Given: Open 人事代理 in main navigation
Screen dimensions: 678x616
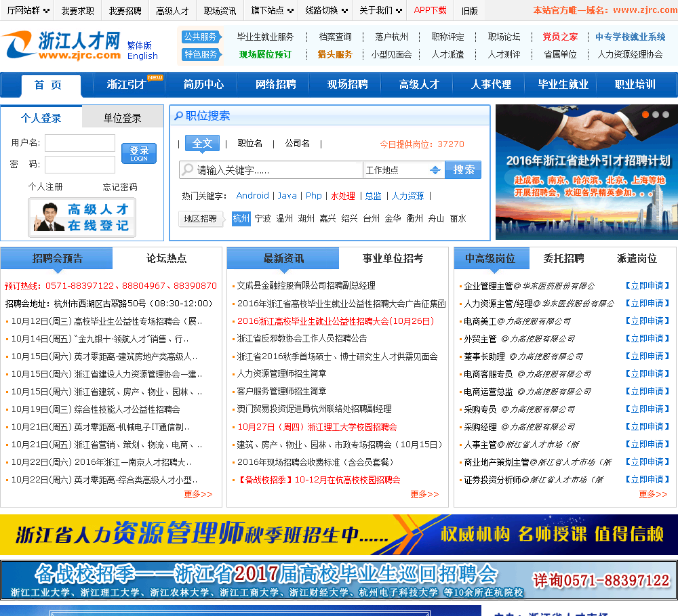Looking at the screenshot, I should (491, 84).
